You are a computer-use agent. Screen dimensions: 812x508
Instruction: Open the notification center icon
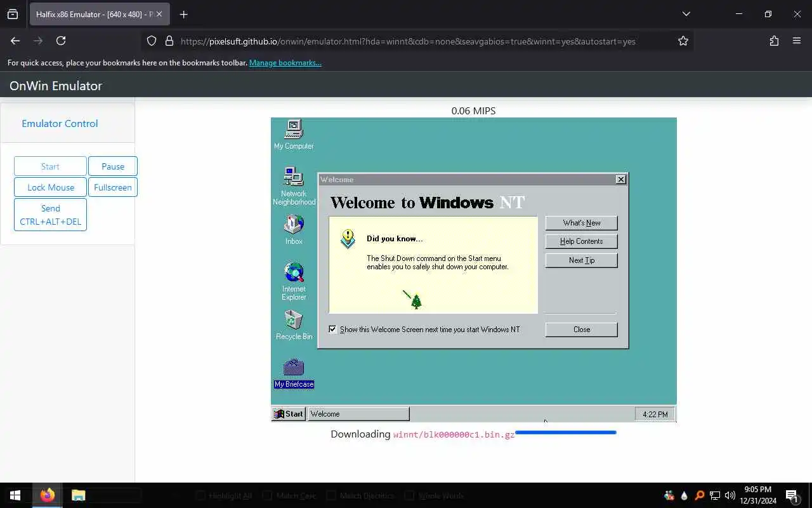click(x=792, y=495)
